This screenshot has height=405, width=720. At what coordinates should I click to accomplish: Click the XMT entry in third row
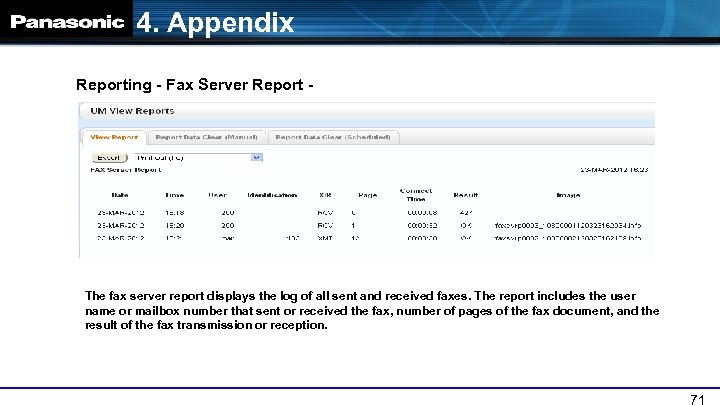pyautogui.click(x=325, y=238)
